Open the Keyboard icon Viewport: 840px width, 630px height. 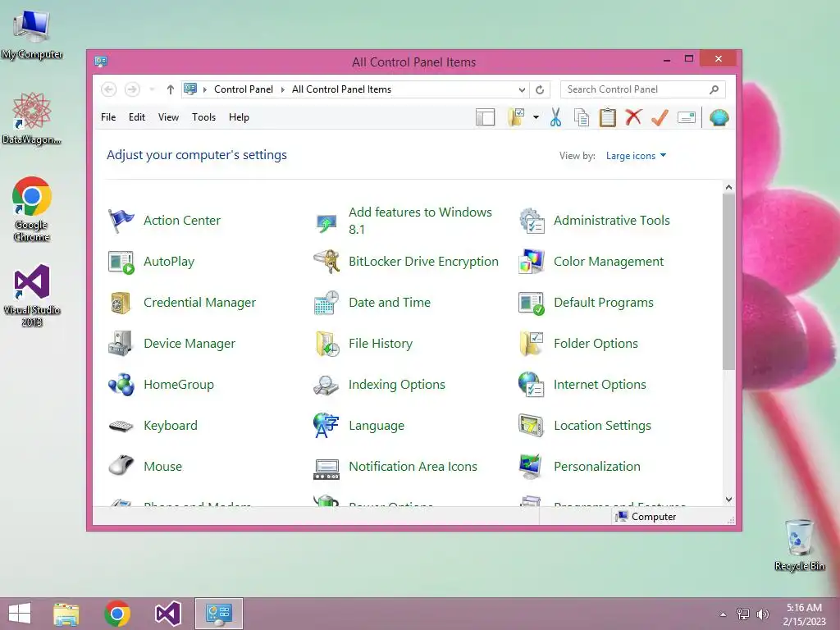pos(121,426)
